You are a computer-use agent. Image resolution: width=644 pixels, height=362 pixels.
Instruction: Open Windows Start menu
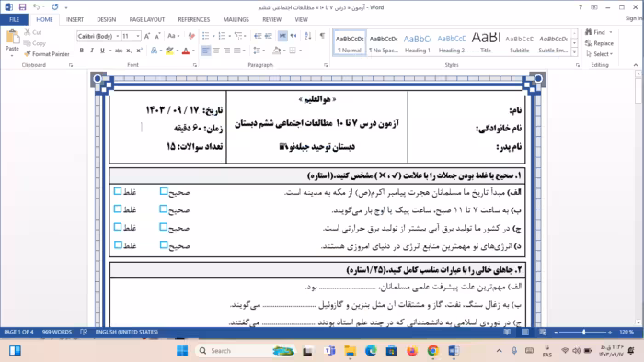click(x=182, y=351)
